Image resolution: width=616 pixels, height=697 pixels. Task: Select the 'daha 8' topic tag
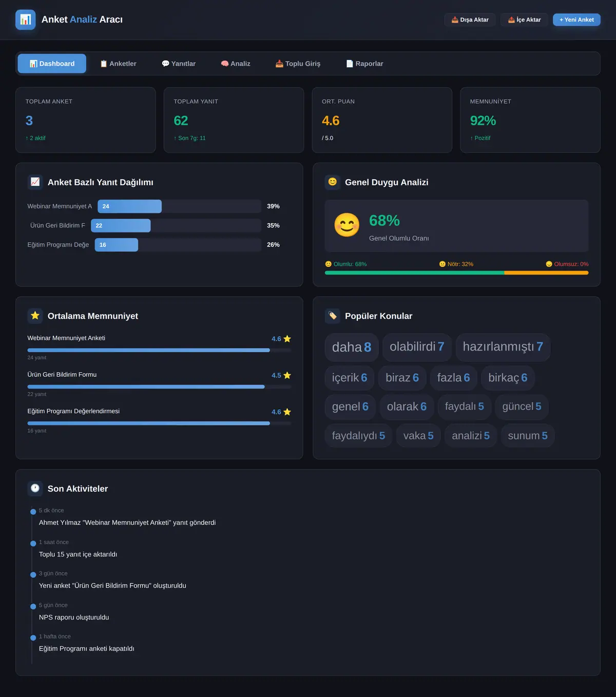pyautogui.click(x=352, y=347)
